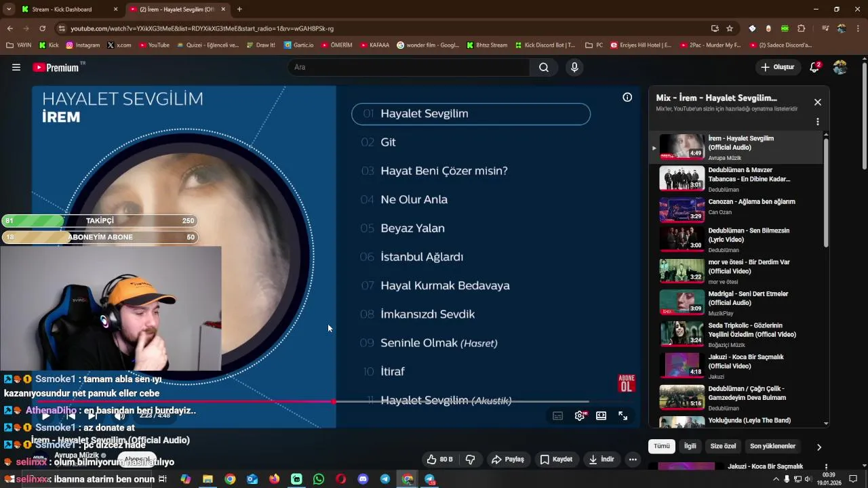Screen dimensions: 868x488
Task: Open the Bhtsz Stream bookmark
Action: [x=487, y=45]
